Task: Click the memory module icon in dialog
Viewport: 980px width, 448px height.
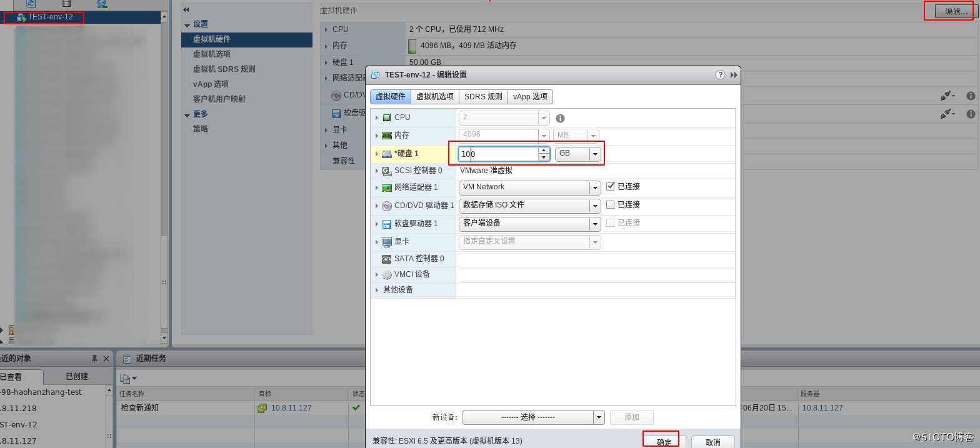Action: pos(387,136)
